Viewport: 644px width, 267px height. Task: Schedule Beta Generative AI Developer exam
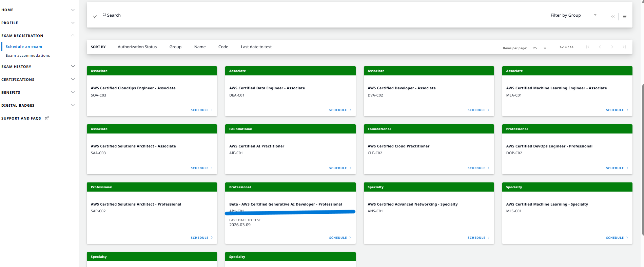340,238
